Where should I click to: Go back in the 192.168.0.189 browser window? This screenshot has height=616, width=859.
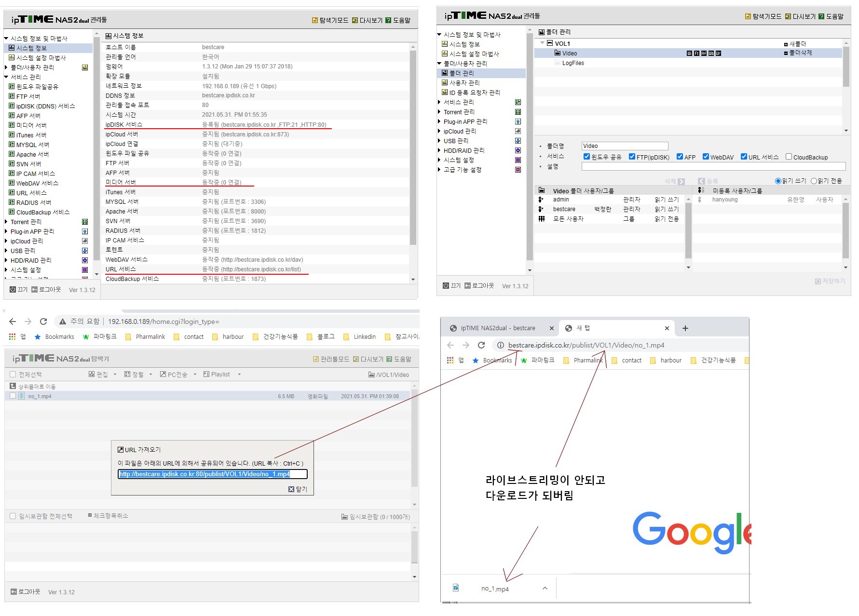pyautogui.click(x=13, y=321)
